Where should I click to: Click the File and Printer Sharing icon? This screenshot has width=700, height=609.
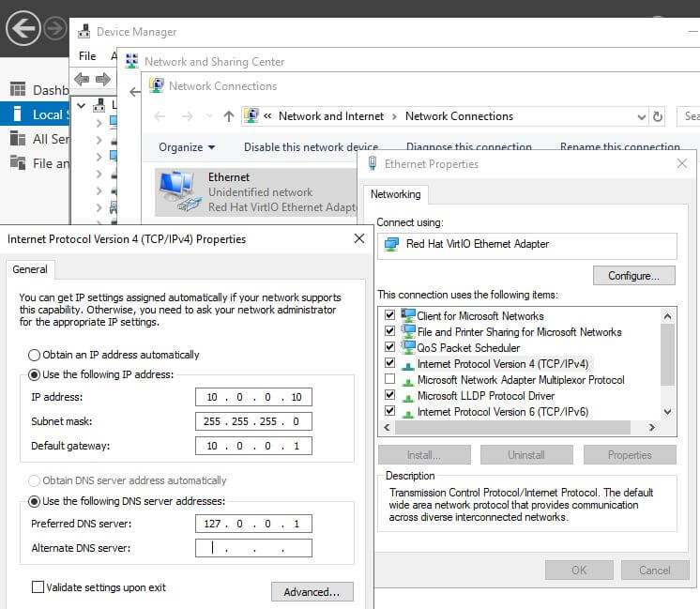[407, 331]
